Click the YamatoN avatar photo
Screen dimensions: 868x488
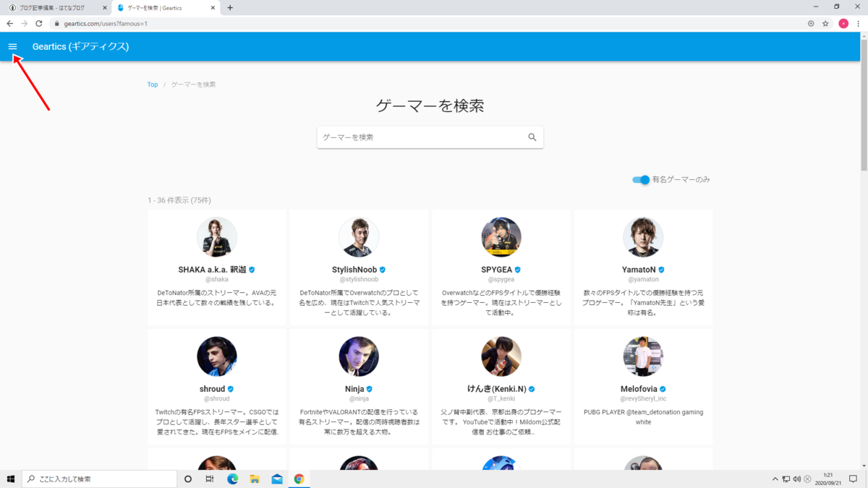[x=643, y=237]
